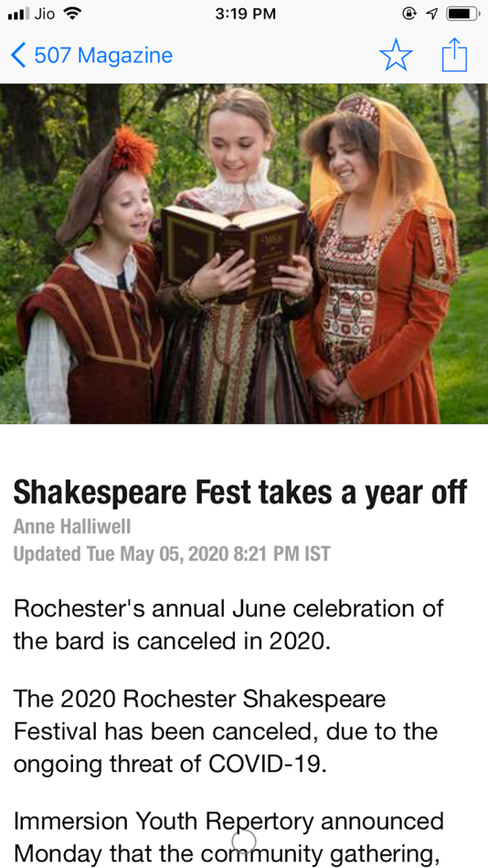The width and height of the screenshot is (488, 868).
Task: Tap the back chevron arrow
Action: [x=17, y=56]
